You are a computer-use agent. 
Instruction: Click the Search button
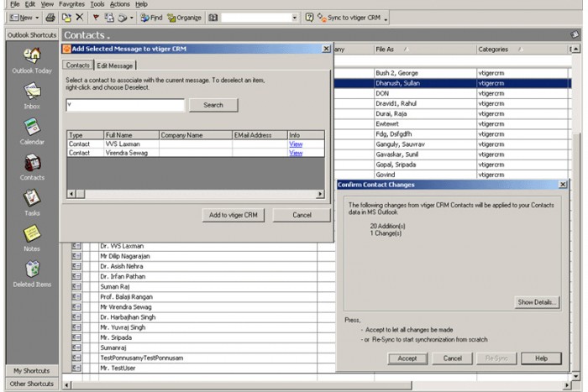pos(213,105)
